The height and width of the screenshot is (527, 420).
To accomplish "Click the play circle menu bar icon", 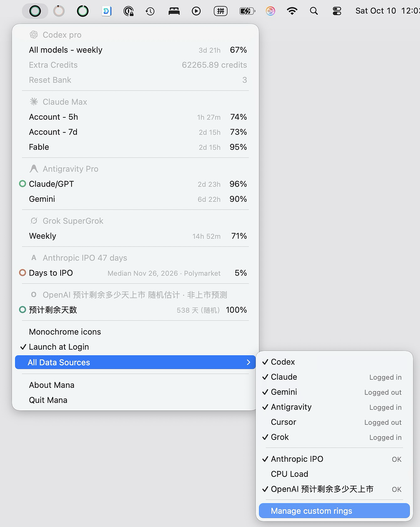I will click(196, 11).
